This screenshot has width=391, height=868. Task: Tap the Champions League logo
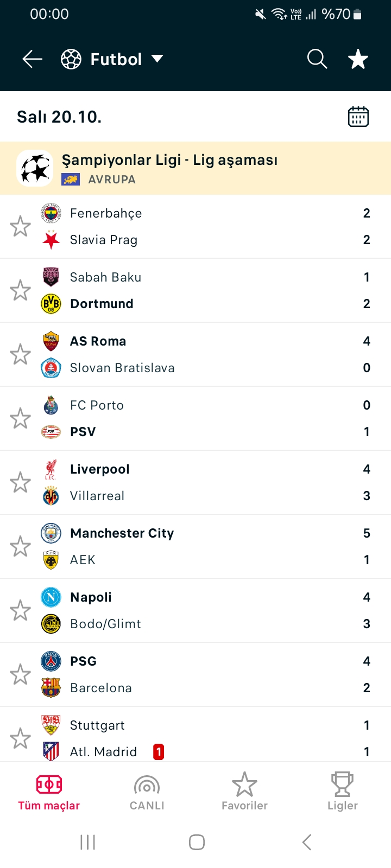click(x=35, y=168)
